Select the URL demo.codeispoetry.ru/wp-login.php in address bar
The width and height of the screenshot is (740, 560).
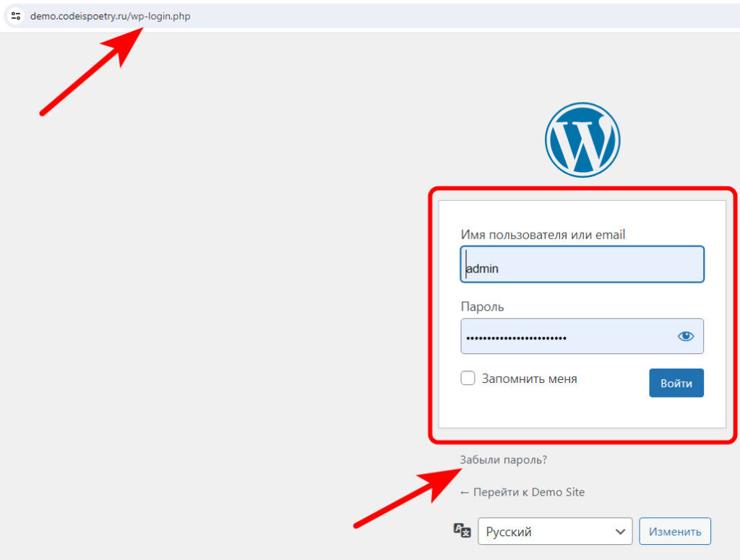[x=110, y=16]
